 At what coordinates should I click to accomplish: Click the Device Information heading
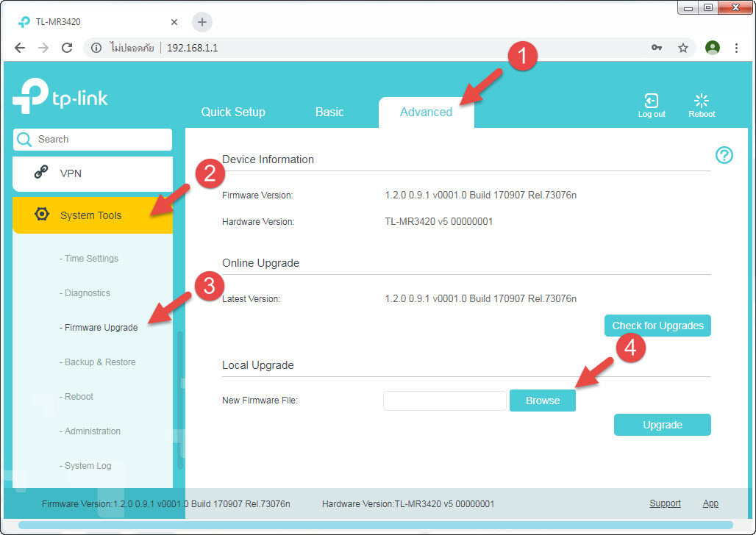point(268,159)
